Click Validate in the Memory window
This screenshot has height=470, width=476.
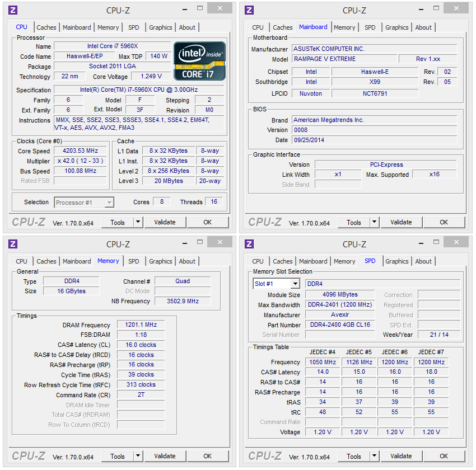pos(165,456)
